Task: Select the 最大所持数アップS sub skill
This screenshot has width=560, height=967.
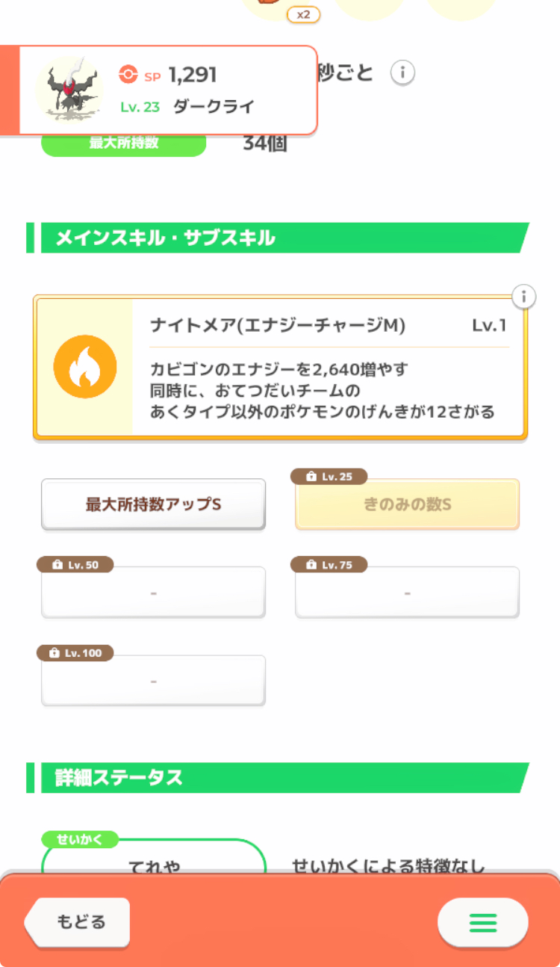Action: (153, 504)
